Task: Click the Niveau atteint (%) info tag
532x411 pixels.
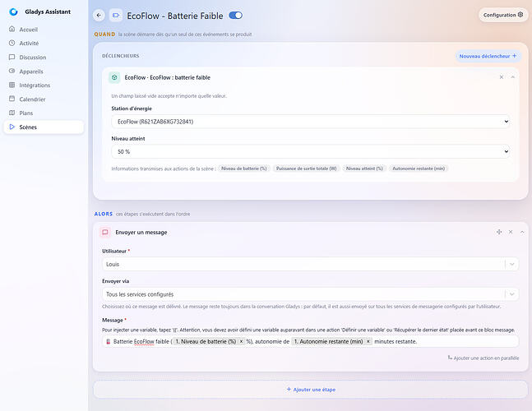Action: pyautogui.click(x=364, y=169)
